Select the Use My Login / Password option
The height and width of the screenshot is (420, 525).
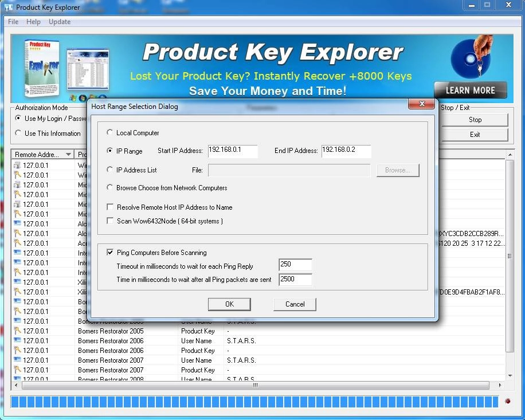click(18, 118)
